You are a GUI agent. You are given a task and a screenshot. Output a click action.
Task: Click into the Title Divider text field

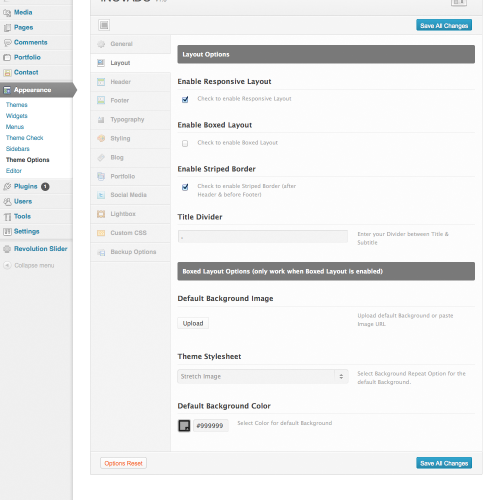[x=263, y=237]
